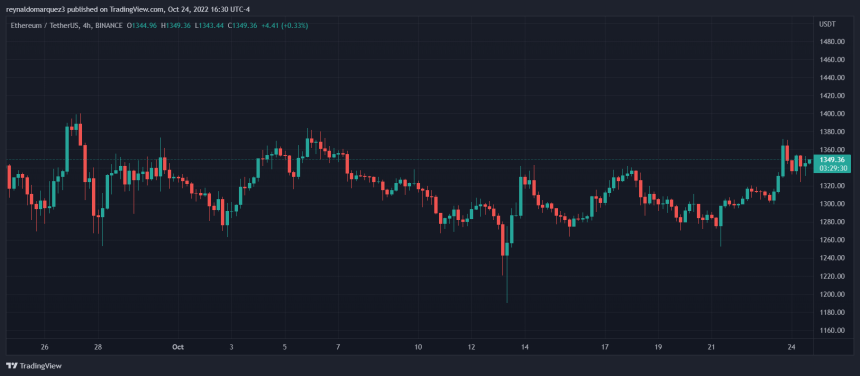This screenshot has width=860, height=376.
Task: Click the 1200.00 price axis label
Action: point(831,294)
